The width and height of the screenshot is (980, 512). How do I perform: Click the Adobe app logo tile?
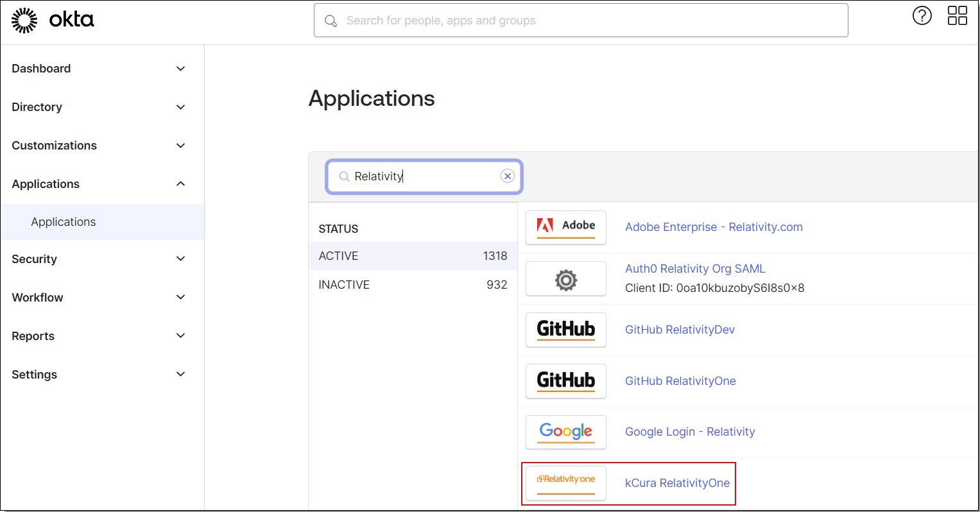point(566,227)
